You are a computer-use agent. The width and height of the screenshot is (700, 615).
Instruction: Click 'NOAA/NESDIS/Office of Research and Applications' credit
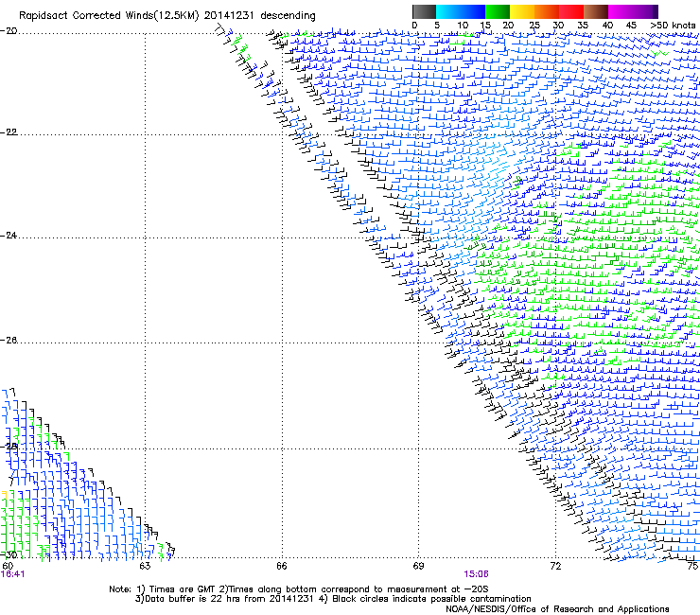click(x=557, y=609)
